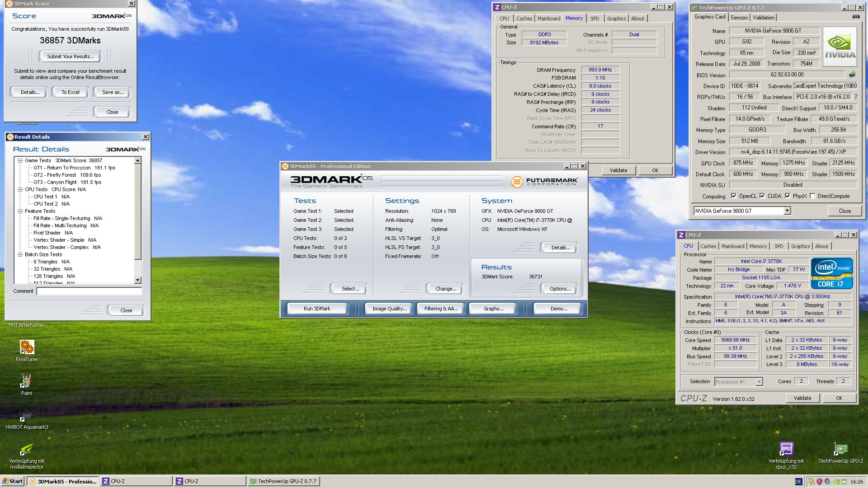Screen dimensions: 868x488
Task: Click the rightmost green square tray icon
Action: click(x=844, y=482)
